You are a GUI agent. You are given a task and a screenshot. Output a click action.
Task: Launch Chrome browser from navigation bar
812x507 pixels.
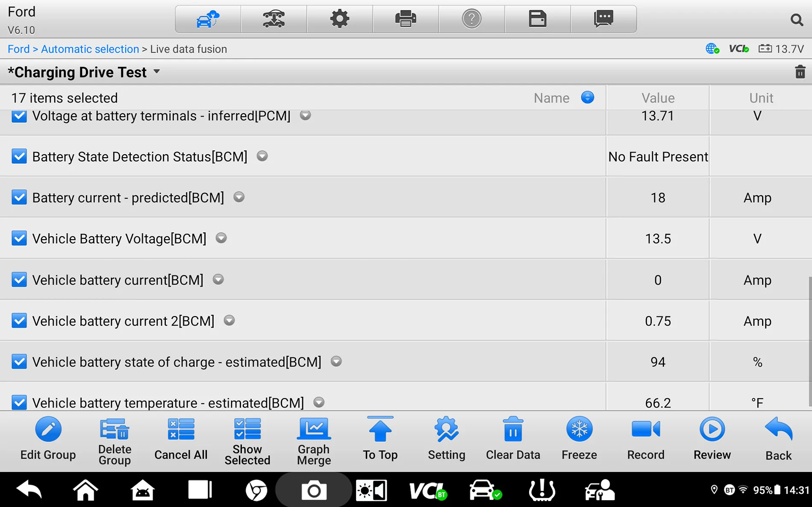[x=256, y=490]
